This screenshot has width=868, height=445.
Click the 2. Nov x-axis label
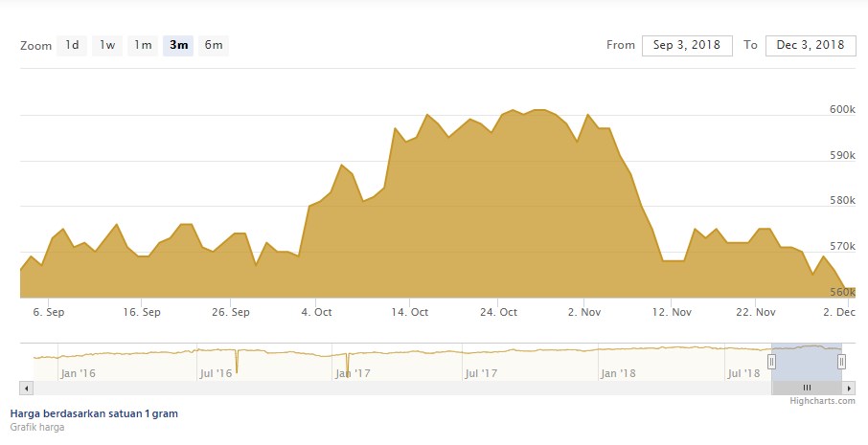(584, 312)
